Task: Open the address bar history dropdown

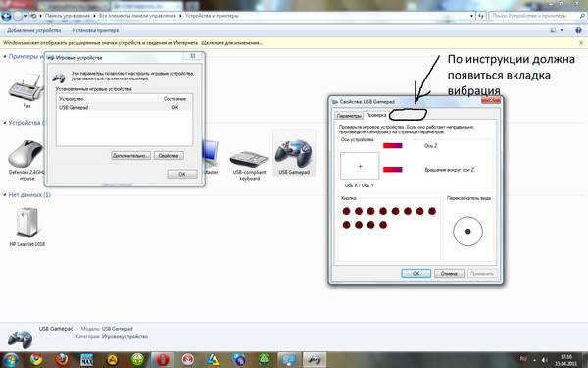Action: click(x=471, y=16)
